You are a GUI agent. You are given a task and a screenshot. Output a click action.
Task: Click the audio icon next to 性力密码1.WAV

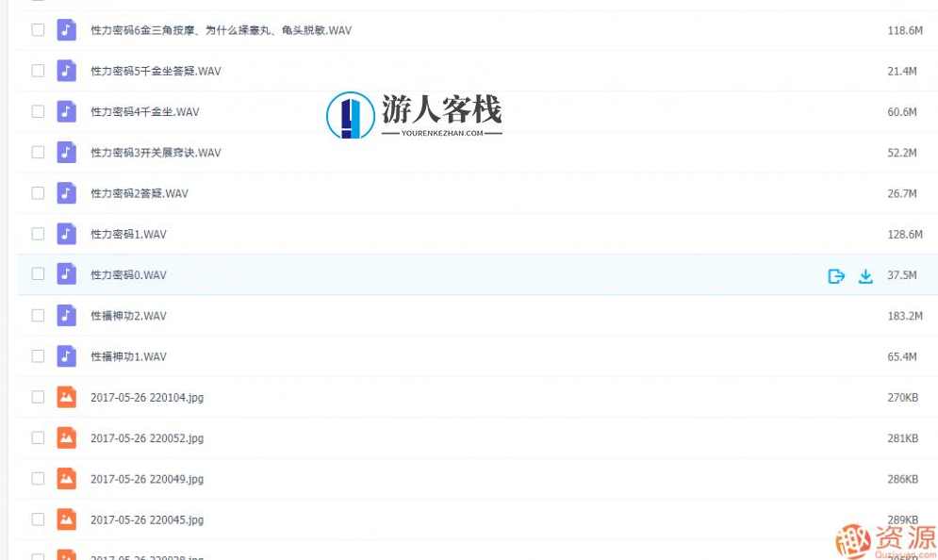point(65,234)
